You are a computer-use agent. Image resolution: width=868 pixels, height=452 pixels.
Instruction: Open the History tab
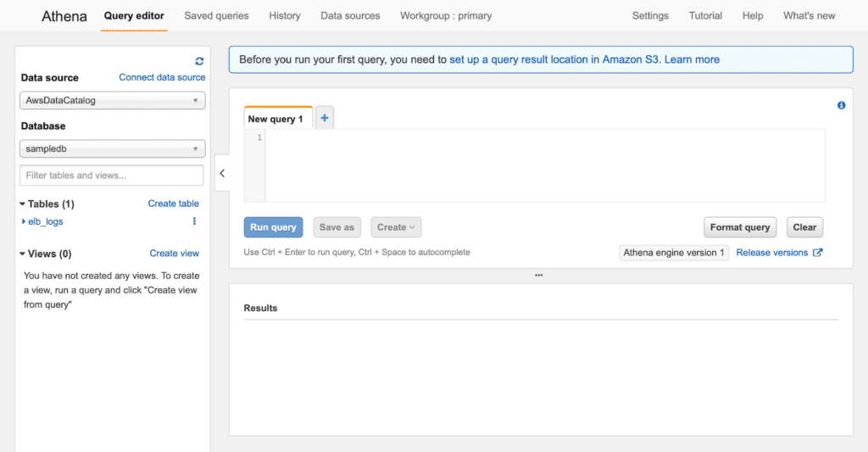pyautogui.click(x=285, y=16)
